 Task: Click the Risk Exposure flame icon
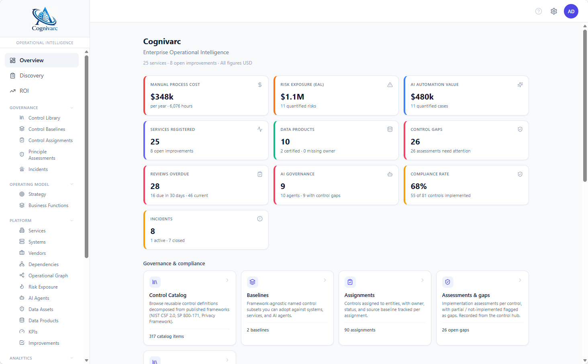click(x=22, y=287)
